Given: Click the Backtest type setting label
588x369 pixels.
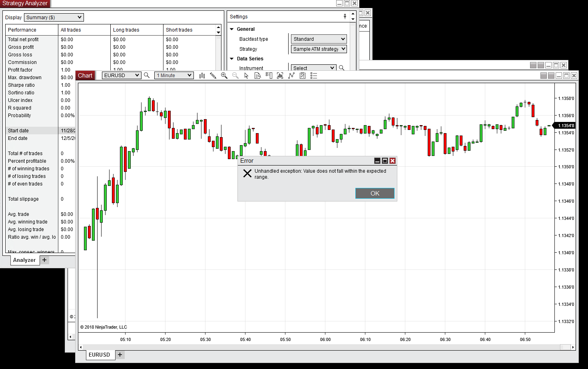Looking at the screenshot, I should click(x=254, y=39).
